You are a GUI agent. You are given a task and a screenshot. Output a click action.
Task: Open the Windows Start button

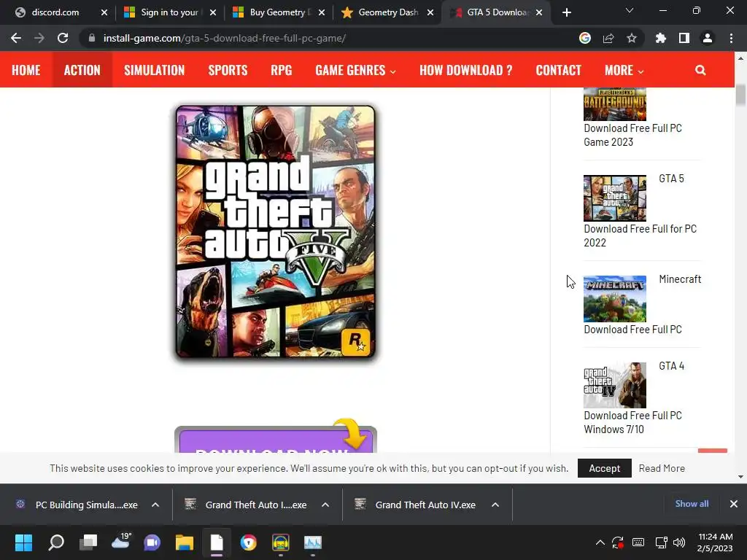(x=23, y=542)
